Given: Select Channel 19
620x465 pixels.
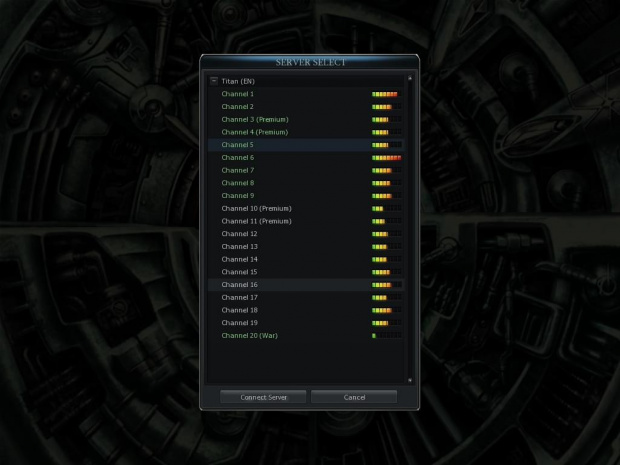Looking at the screenshot, I should (x=306, y=323).
